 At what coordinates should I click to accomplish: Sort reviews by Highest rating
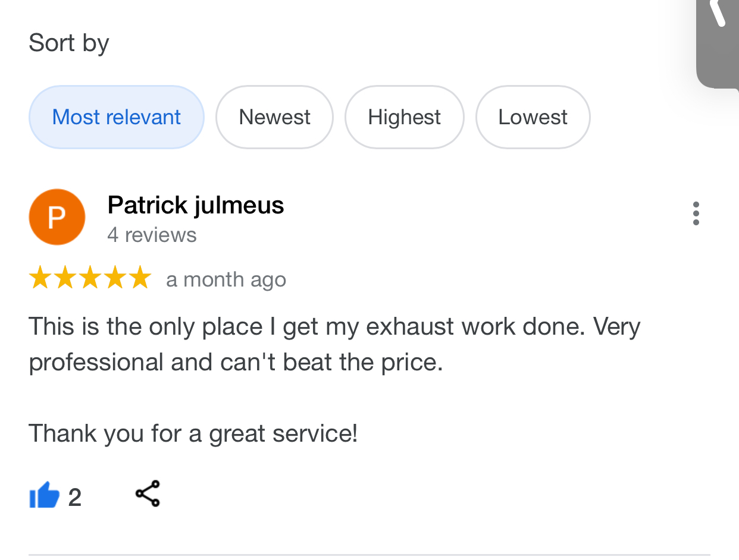tap(404, 117)
